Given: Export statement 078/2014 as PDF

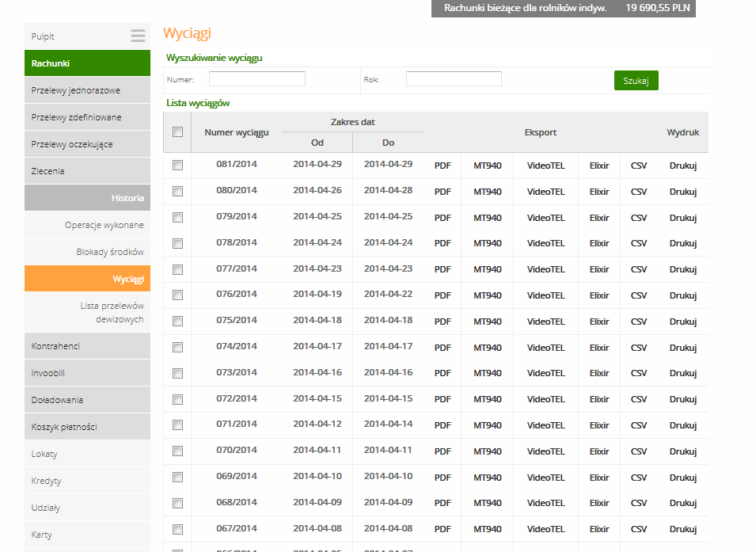Looking at the screenshot, I should [443, 243].
